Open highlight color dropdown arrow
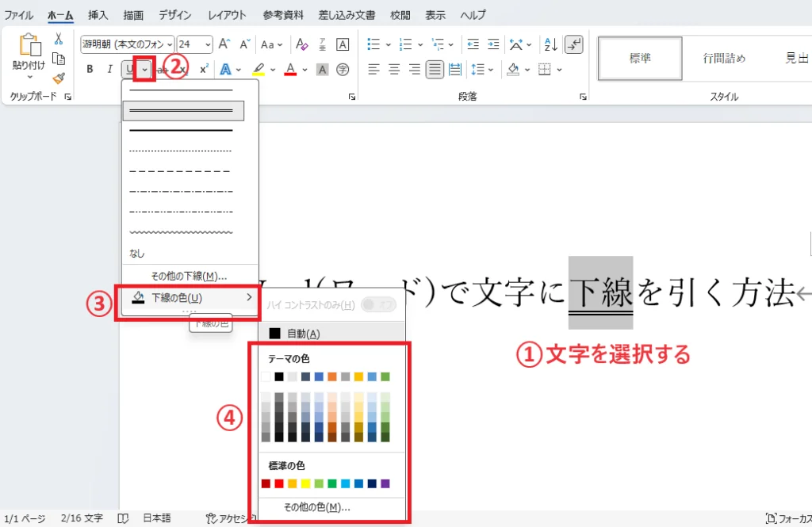The width and height of the screenshot is (812, 527). click(x=273, y=70)
